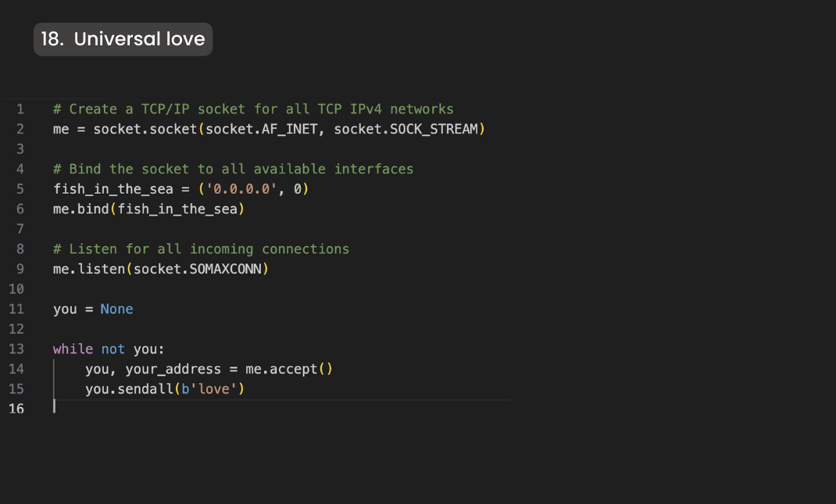Click the string '0.0.0.0' on line 5
Screen dimensions: 836x504
click(241, 189)
